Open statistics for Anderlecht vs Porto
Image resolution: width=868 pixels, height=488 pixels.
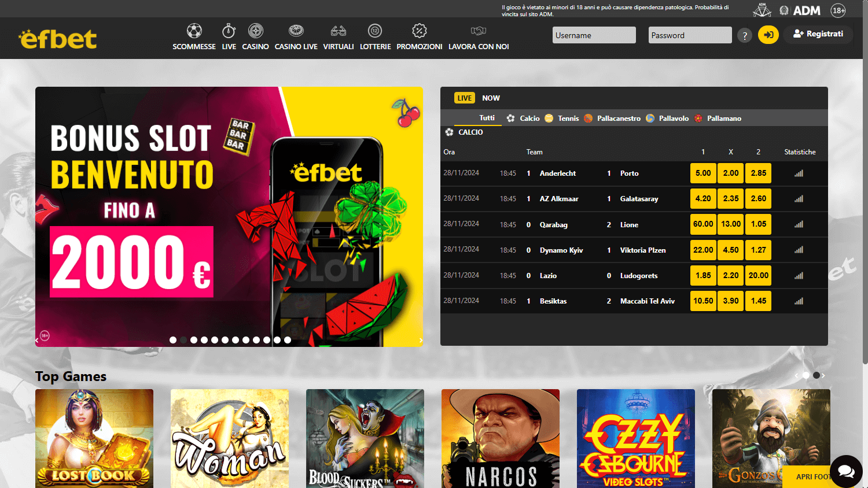[x=799, y=173]
